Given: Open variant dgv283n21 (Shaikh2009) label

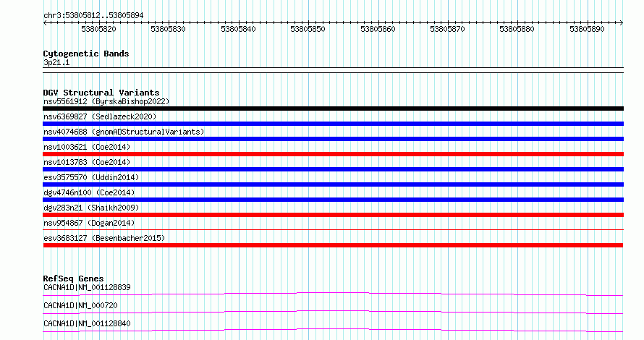Looking at the screenshot, I should (x=91, y=208).
